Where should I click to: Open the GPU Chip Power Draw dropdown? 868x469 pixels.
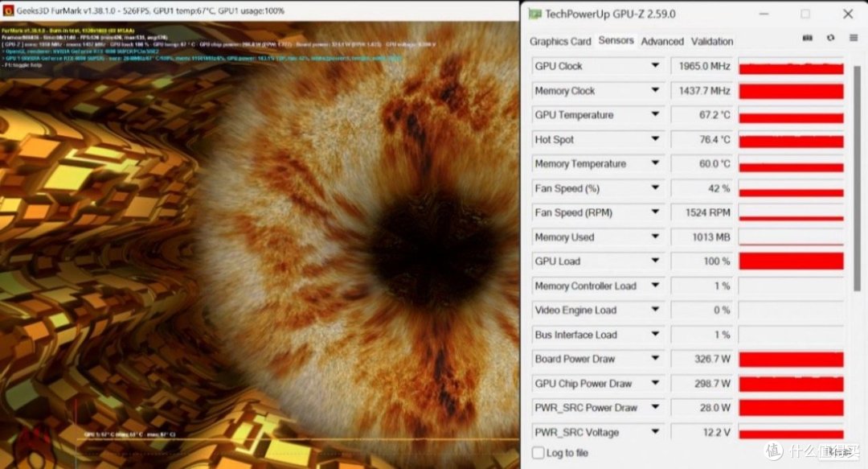pos(656,382)
